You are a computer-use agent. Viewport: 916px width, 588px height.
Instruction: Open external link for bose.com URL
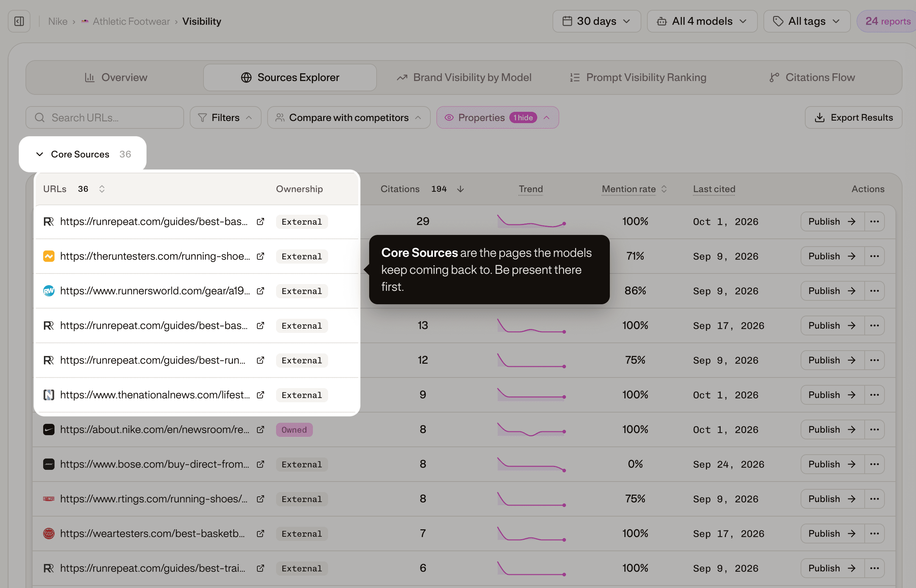(x=261, y=464)
